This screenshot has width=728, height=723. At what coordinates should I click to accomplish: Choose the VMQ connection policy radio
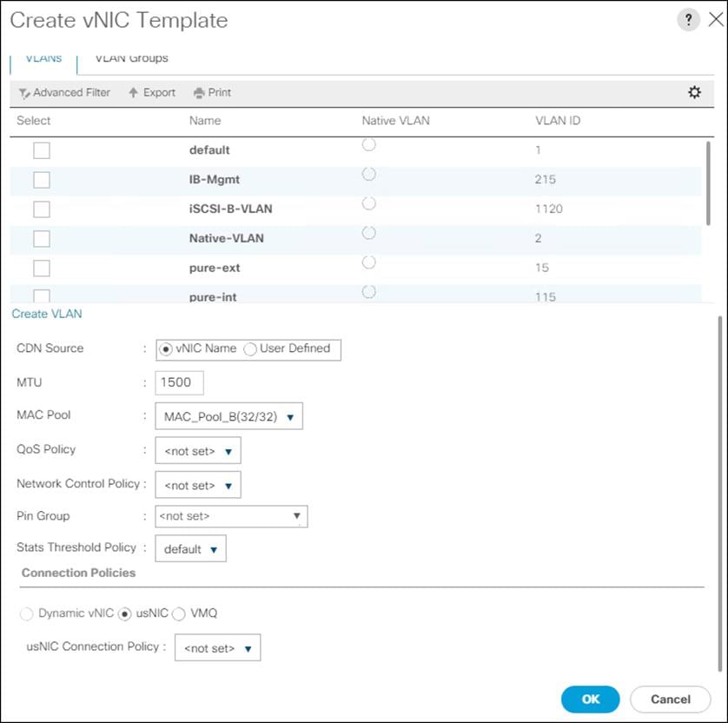[x=179, y=614]
